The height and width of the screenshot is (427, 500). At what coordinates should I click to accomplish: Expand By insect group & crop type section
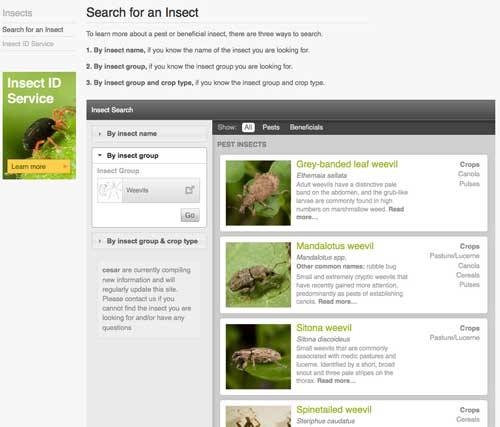click(x=149, y=241)
